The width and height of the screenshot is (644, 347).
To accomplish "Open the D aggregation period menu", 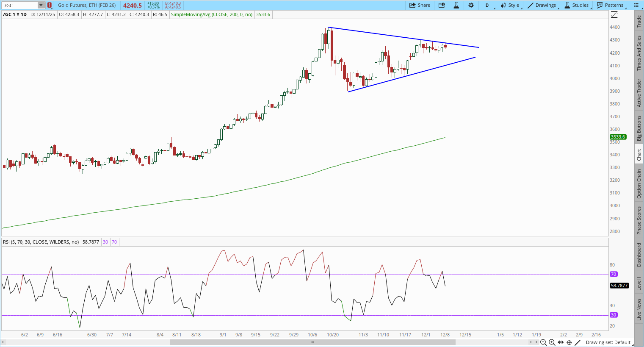I will tap(487, 5).
